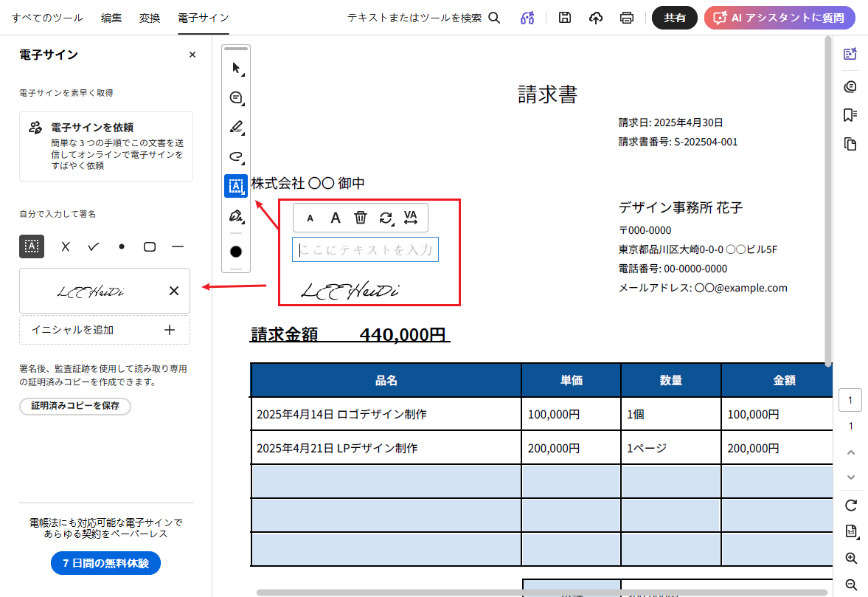The width and height of the screenshot is (868, 597).
Task: Click イニシャルを追加 button
Action: [x=105, y=330]
